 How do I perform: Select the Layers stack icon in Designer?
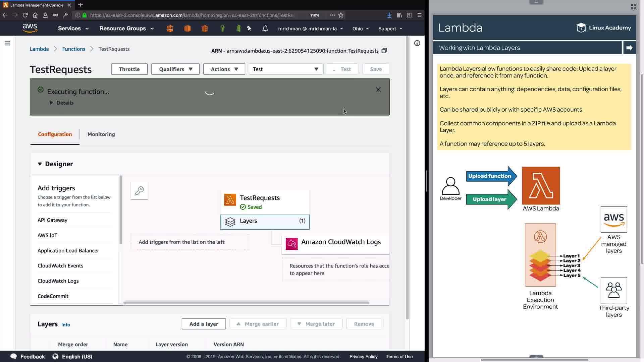click(230, 222)
